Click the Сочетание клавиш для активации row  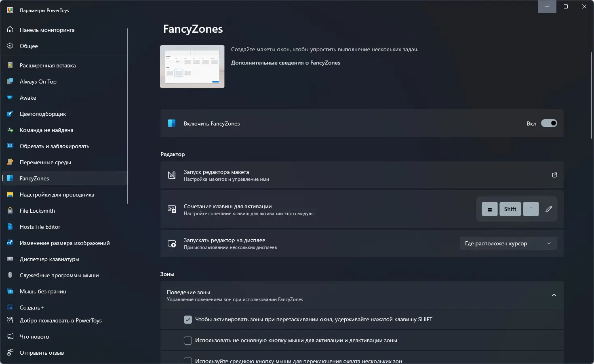[x=362, y=209]
